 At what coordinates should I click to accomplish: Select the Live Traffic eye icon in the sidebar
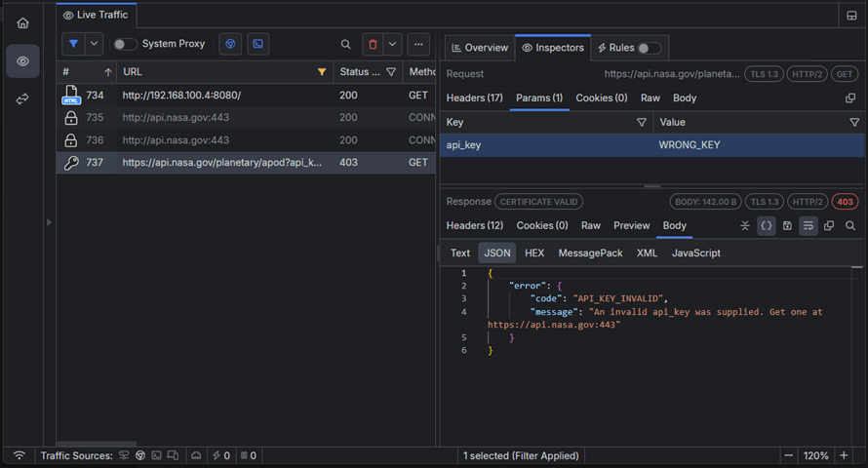tap(22, 60)
